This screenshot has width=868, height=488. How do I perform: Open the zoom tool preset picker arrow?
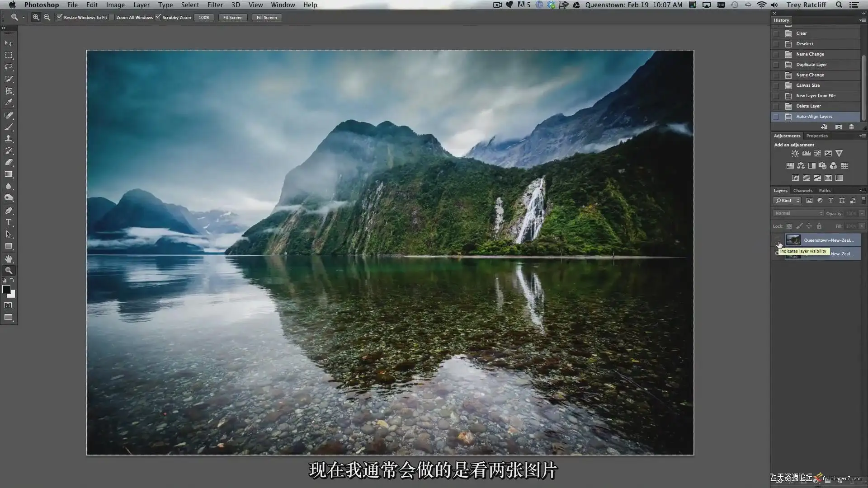(24, 18)
